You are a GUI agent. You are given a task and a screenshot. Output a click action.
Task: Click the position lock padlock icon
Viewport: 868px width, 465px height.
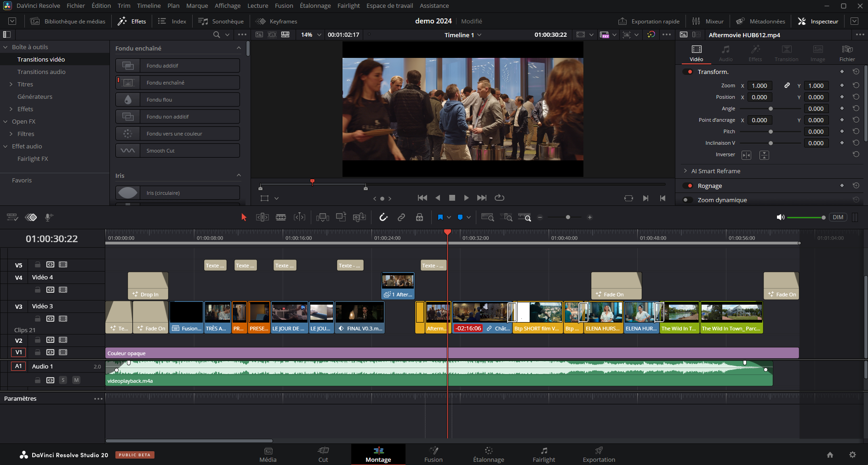419,217
